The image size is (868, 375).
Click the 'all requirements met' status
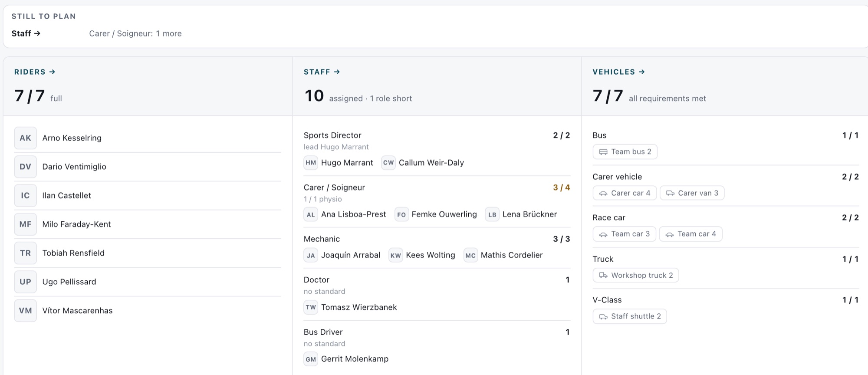[x=667, y=99]
